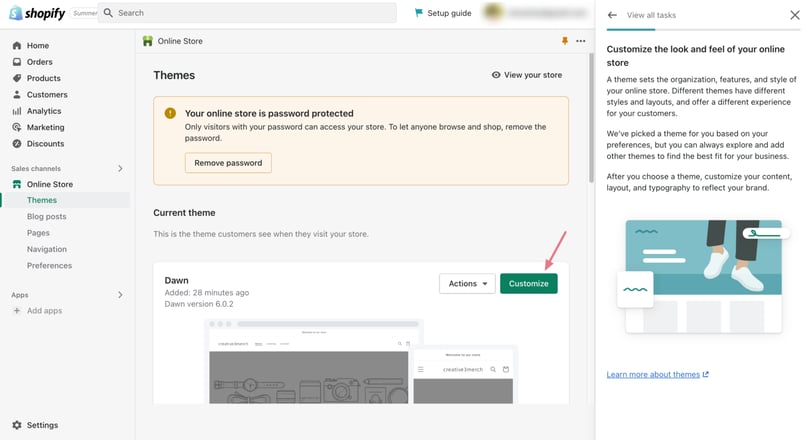Screen dimensions: 812x440
Task: Click the 'Dawn version 6.0.2' text
Action: (x=199, y=304)
